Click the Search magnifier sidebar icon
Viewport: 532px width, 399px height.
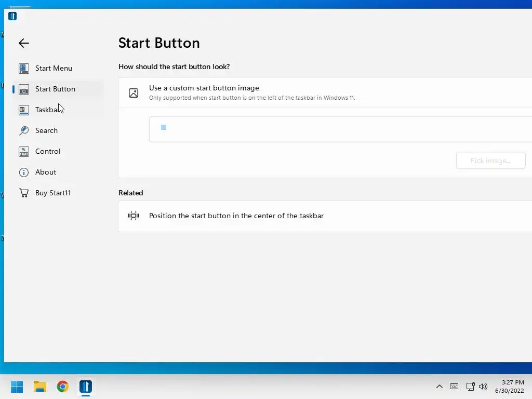(24, 130)
